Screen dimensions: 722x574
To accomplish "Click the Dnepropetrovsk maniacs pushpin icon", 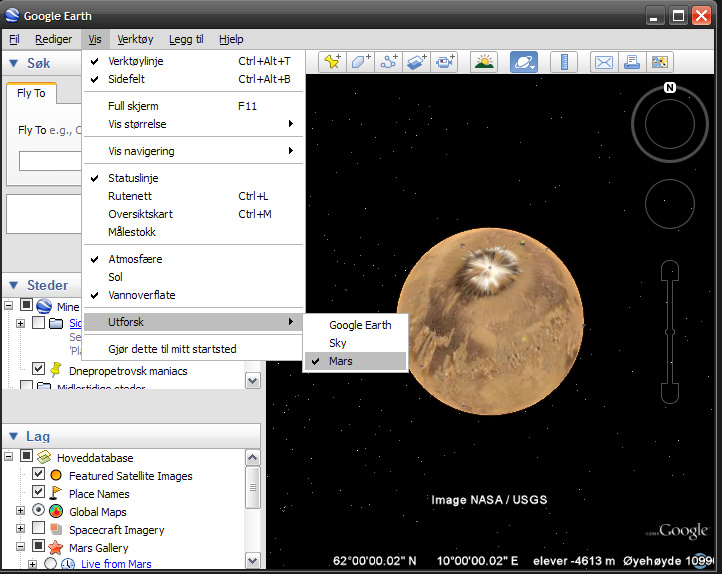I will (56, 370).
